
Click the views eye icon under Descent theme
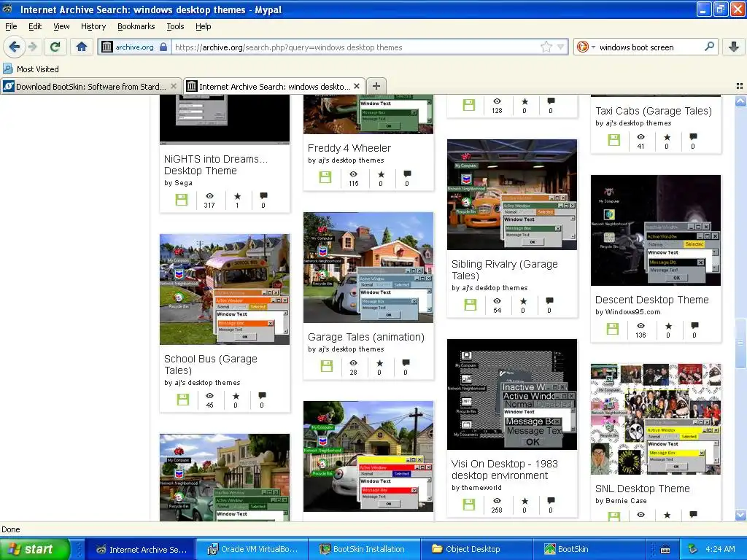tap(640, 326)
